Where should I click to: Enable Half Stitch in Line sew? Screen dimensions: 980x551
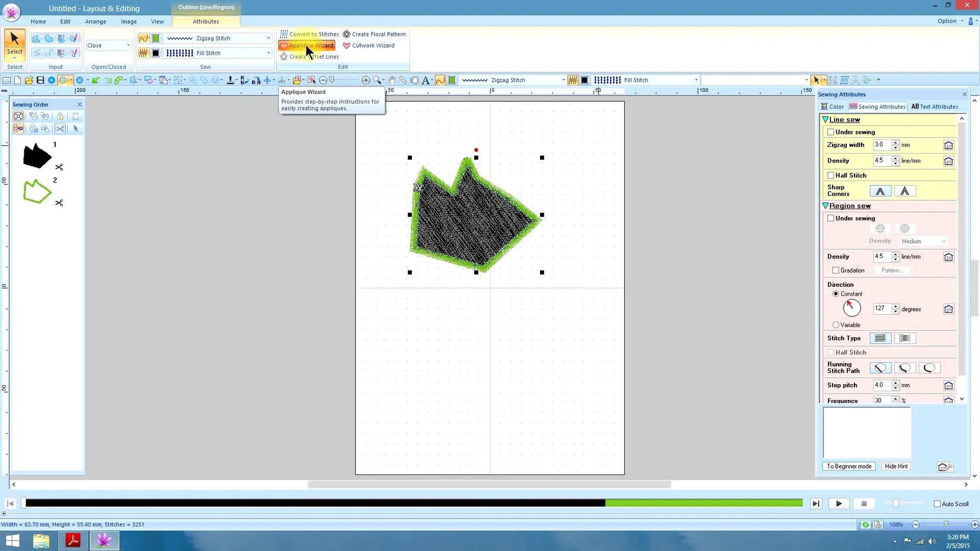tap(831, 176)
